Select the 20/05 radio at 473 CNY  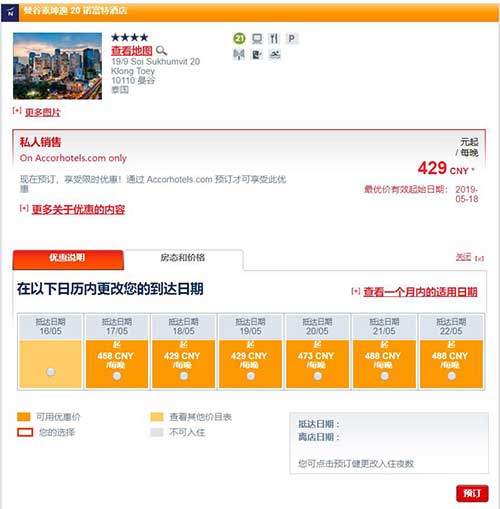318,376
